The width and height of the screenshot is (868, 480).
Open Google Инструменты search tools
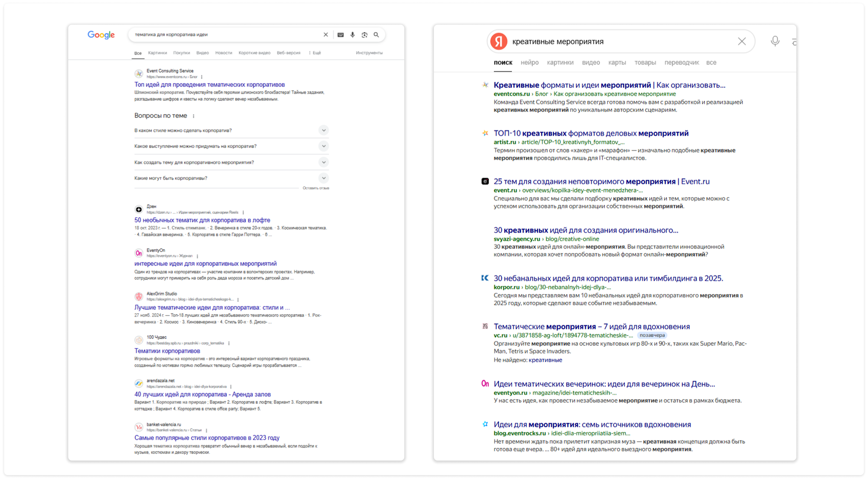click(369, 53)
